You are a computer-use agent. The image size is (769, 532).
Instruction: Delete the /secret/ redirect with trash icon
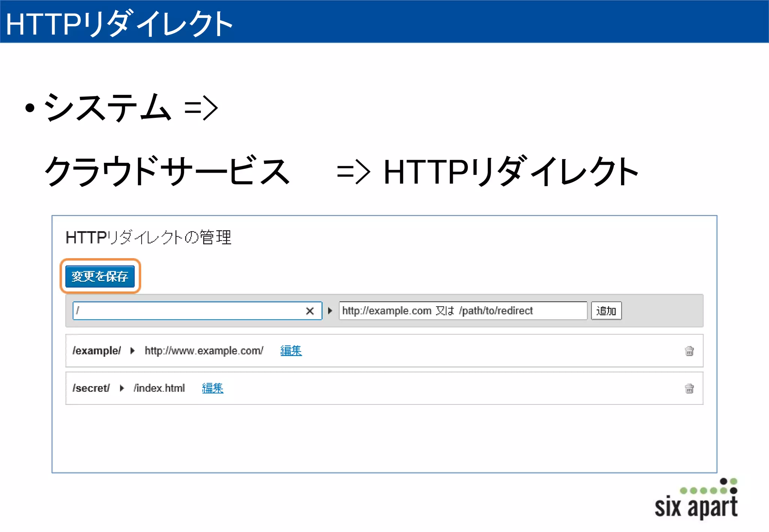click(x=689, y=388)
